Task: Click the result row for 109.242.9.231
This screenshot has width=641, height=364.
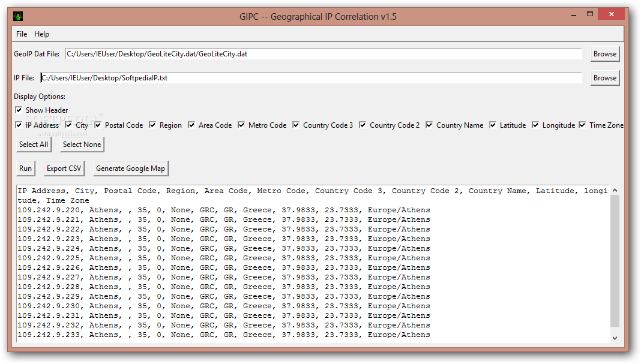Action: 224,316
